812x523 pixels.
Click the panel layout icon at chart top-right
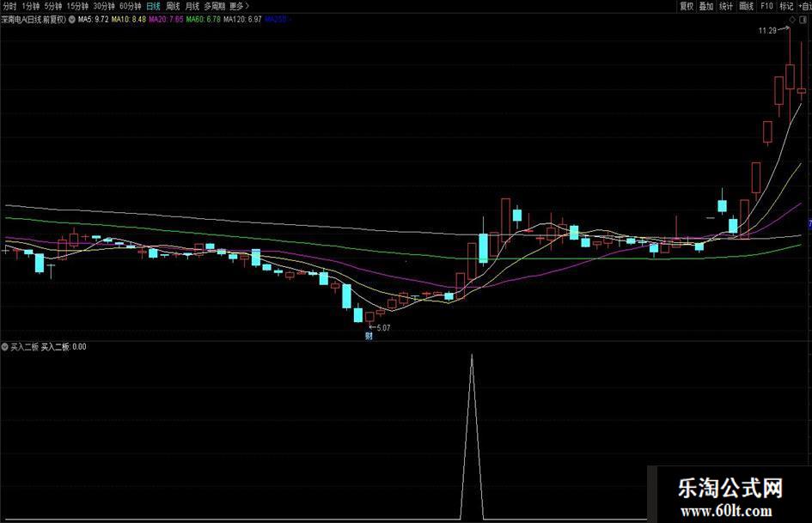pos(803,20)
